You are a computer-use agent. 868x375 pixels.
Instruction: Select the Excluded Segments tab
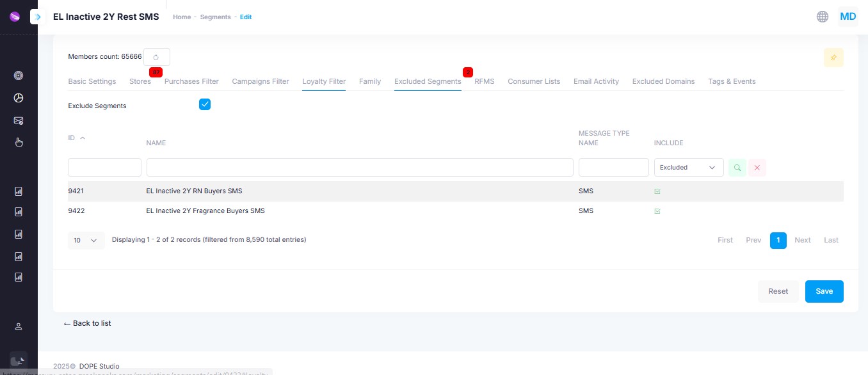click(428, 81)
